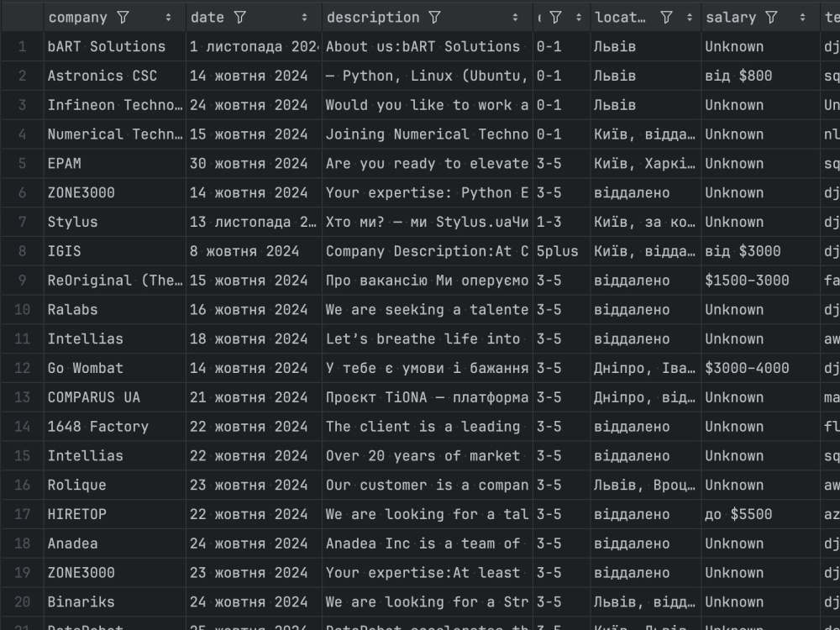
Task: Select row number 1
Action: (x=22, y=46)
